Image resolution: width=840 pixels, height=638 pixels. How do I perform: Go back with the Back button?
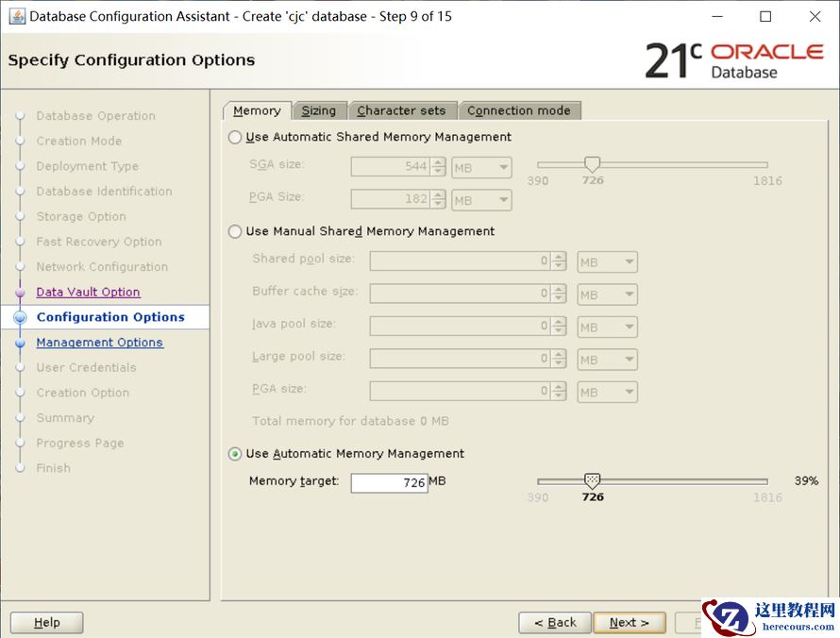pos(555,623)
